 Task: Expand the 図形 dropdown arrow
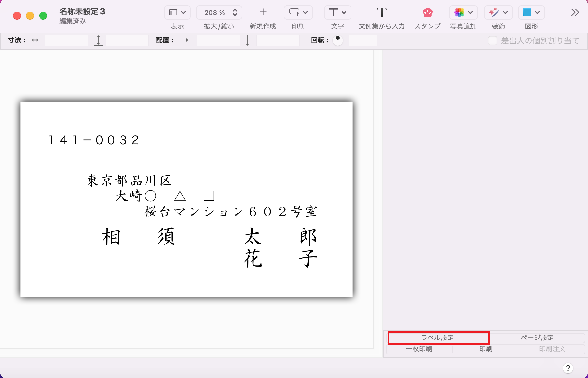538,12
